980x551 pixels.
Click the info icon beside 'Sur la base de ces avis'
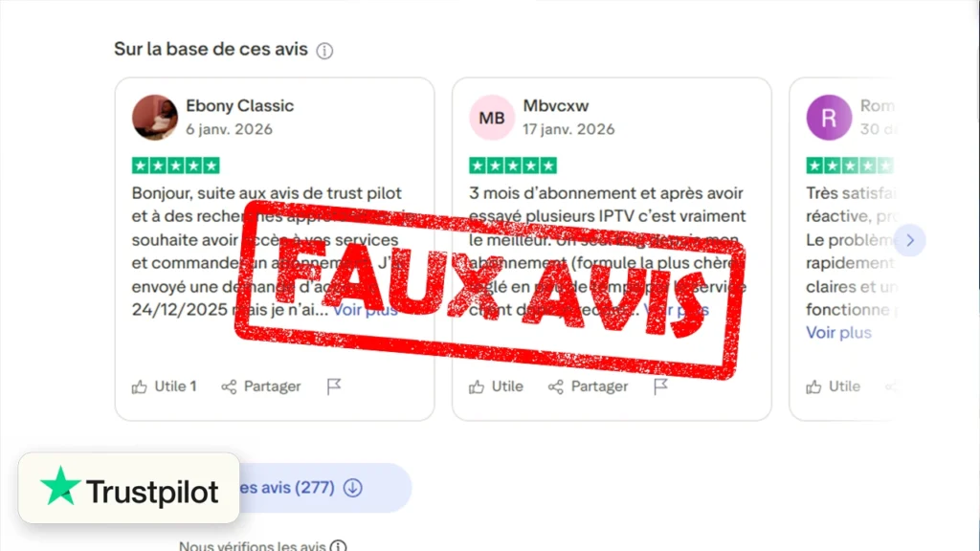tap(324, 51)
